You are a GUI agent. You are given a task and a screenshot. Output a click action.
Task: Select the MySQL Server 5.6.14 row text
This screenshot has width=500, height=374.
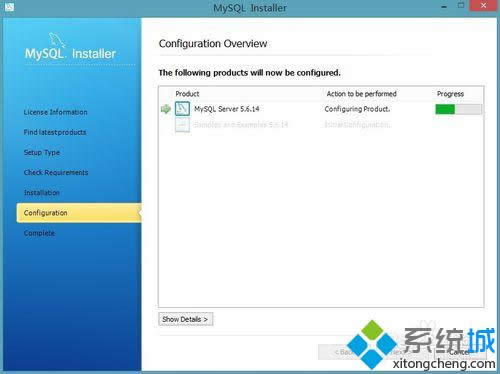(227, 109)
